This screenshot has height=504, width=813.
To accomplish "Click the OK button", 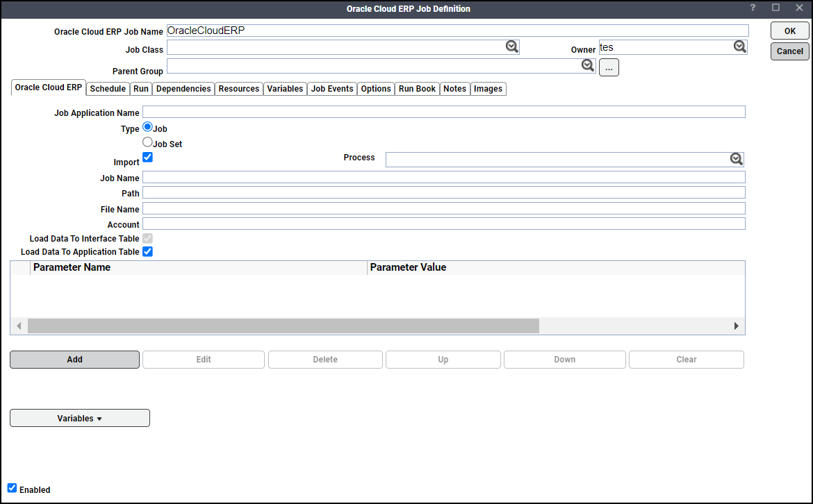I will coord(789,31).
